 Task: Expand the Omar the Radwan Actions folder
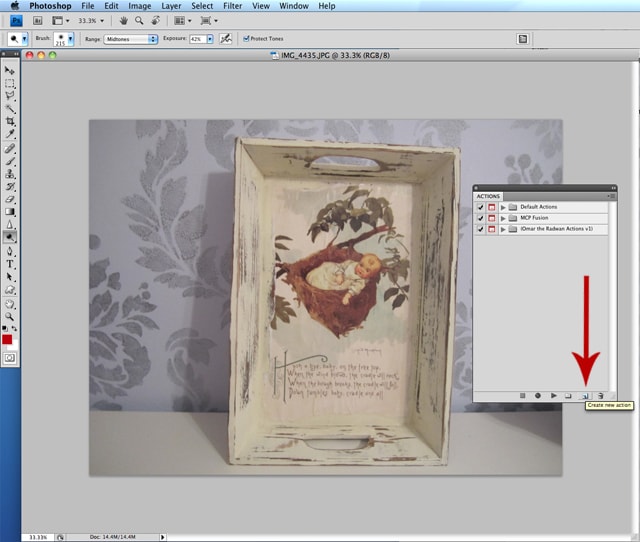tap(503, 229)
